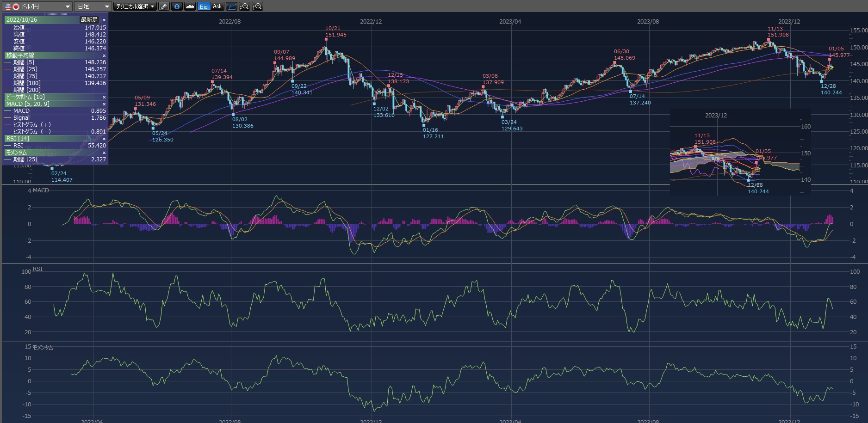
Task: Remove the ピークボトム [10] indicator
Action: pos(104,97)
